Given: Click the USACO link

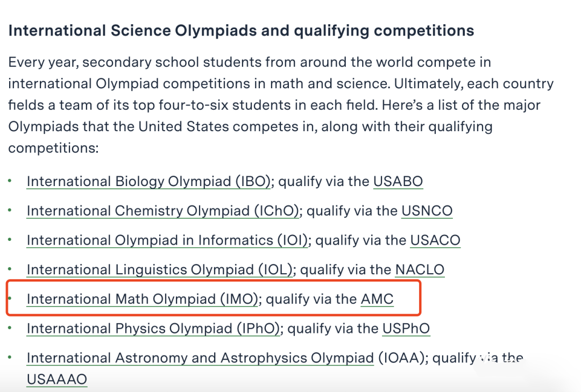Looking at the screenshot, I should point(435,240).
